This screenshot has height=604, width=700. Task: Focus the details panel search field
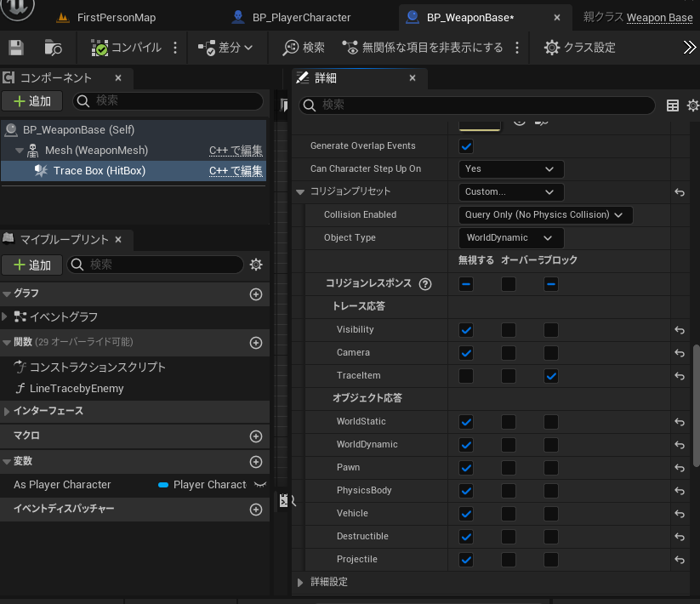[477, 105]
